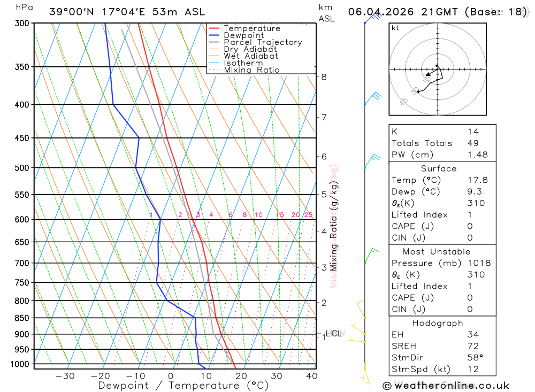Click the surface Temp value 17.8
Image resolution: width=535 pixels, height=392 pixels.
click(478, 180)
